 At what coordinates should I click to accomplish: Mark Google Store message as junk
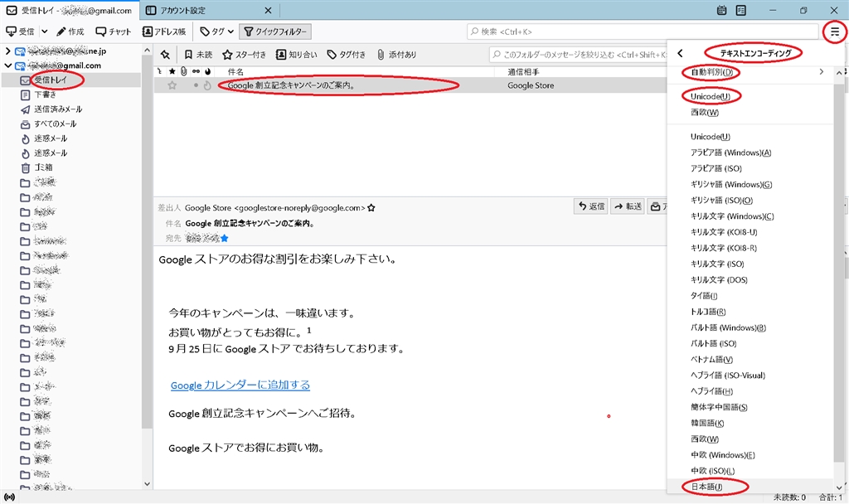[x=207, y=85]
